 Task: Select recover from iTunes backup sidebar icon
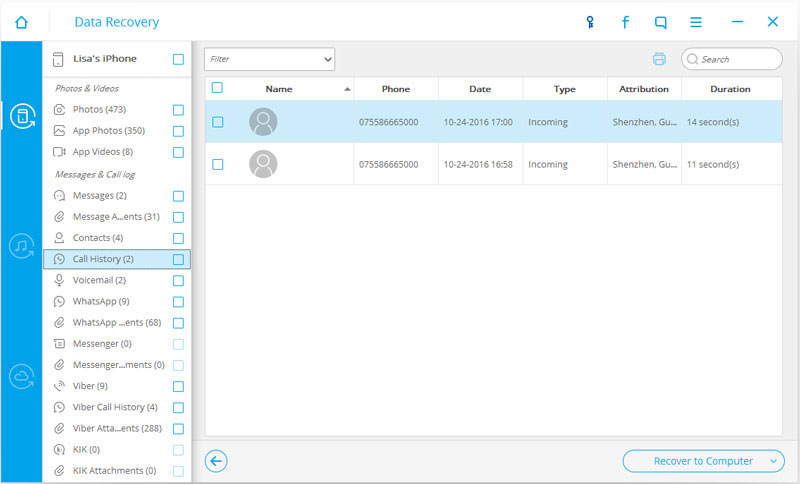21,246
